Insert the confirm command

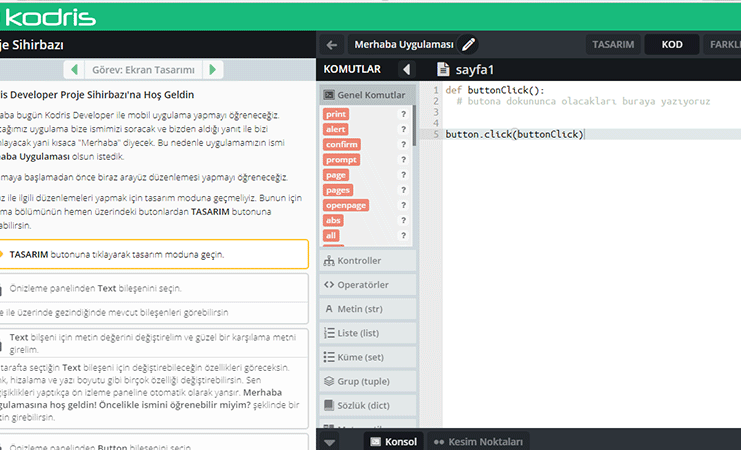point(342,144)
